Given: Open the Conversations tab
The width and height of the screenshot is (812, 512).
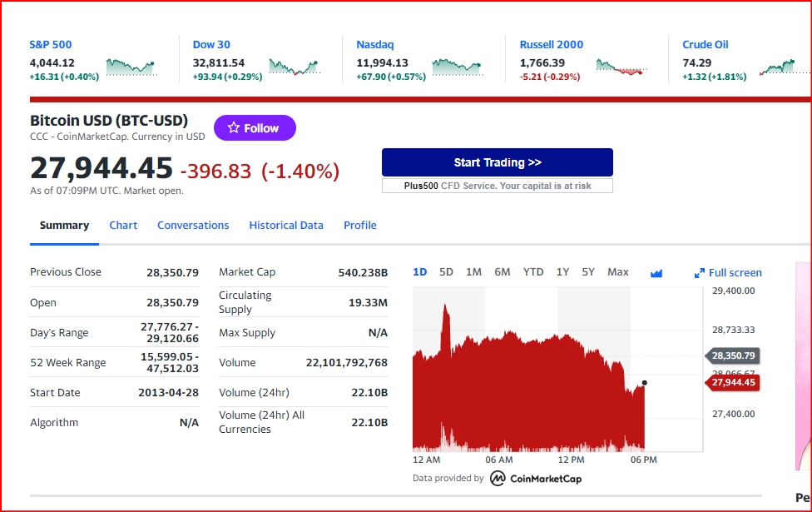Looking at the screenshot, I should tap(193, 226).
